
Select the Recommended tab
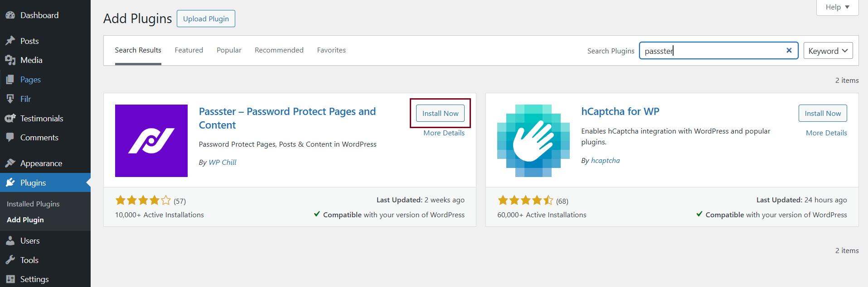pyautogui.click(x=279, y=50)
